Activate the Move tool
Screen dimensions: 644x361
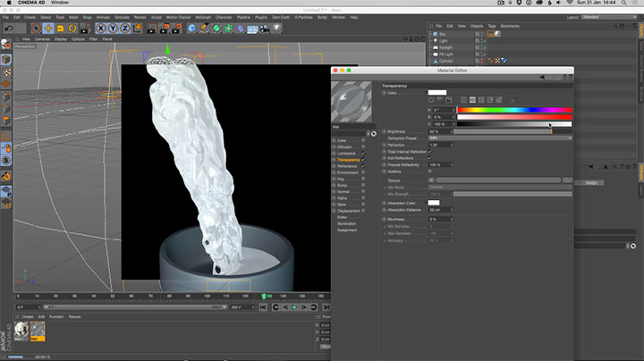click(48, 29)
